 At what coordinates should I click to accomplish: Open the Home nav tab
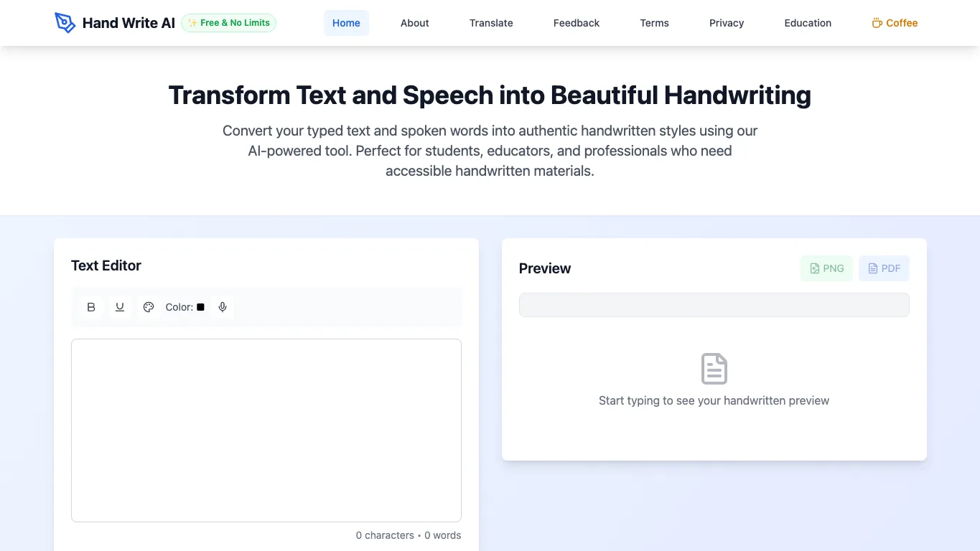click(346, 23)
